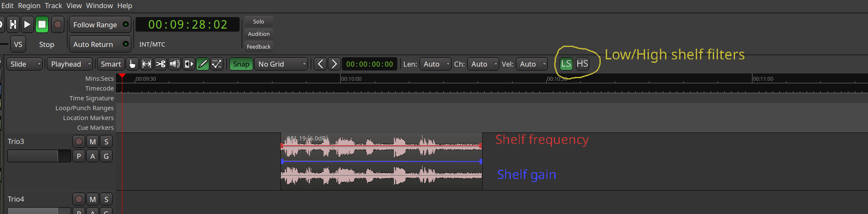
Task: Click the Trio3 track gain fader
Action: tap(38, 156)
